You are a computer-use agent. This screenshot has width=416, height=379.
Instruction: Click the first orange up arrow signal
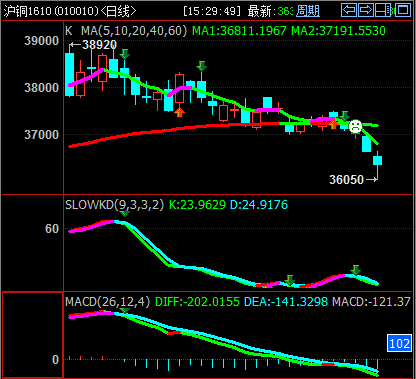coord(179,112)
